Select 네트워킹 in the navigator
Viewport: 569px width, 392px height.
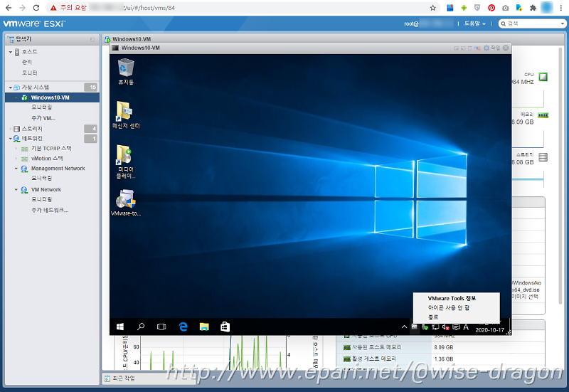coord(32,138)
